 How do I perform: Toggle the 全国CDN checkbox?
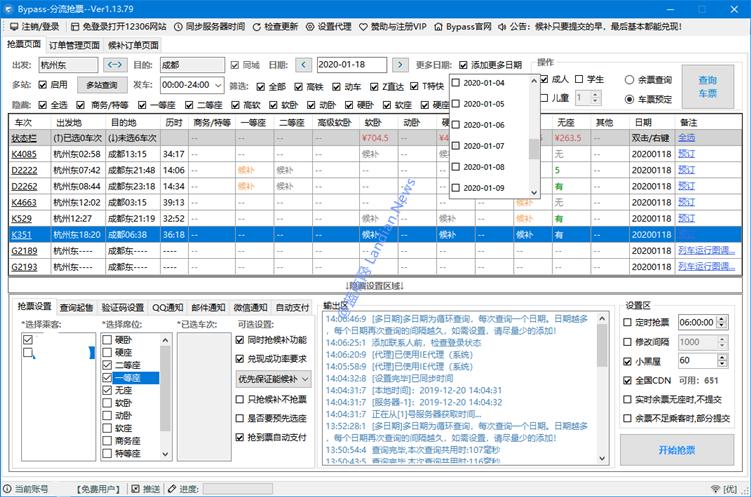(627, 380)
